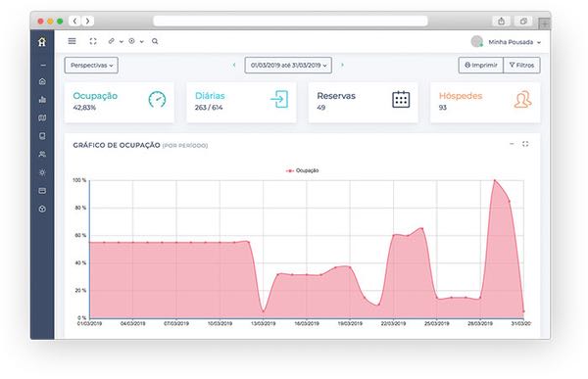Open the Filtros button
Image resolution: width=588 pixels, height=379 pixels.
click(521, 66)
